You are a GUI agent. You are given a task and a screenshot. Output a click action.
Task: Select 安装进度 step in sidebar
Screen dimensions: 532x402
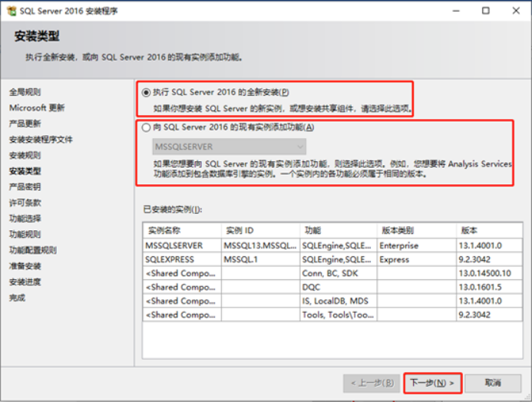pos(25,282)
